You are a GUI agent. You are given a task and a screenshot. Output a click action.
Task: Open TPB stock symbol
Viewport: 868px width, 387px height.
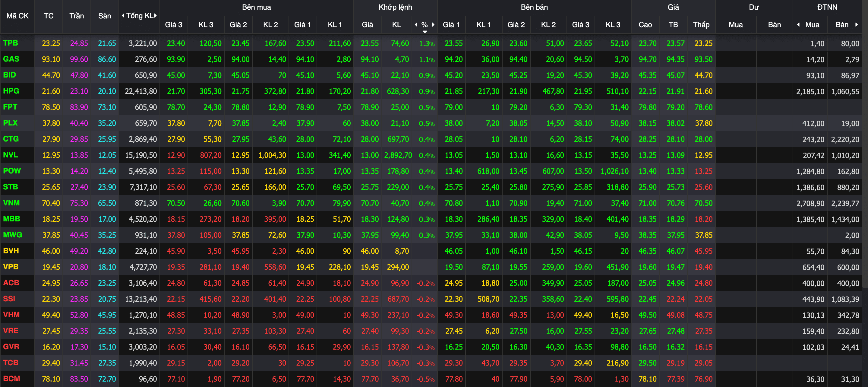pos(11,43)
